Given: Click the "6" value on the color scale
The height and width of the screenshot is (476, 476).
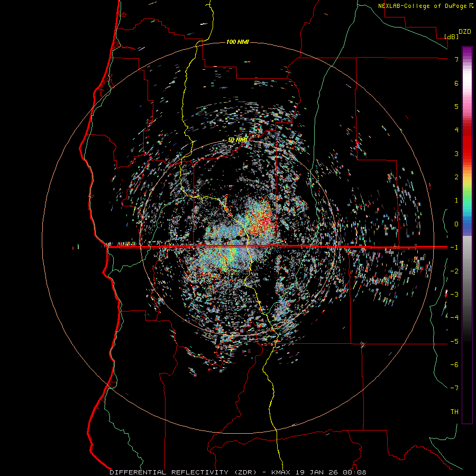Looking at the screenshot, I should click(x=456, y=83).
